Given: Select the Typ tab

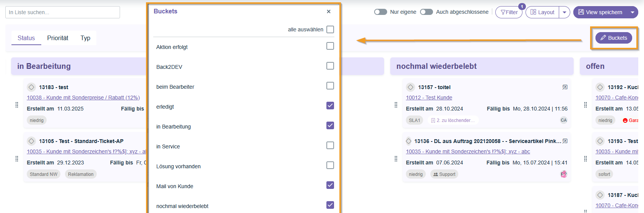Looking at the screenshot, I should (85, 38).
